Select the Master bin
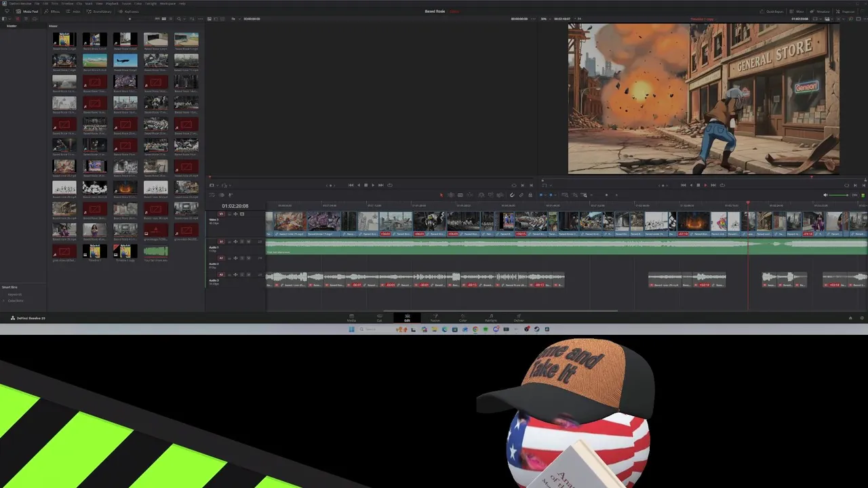The image size is (868, 488). (x=12, y=26)
